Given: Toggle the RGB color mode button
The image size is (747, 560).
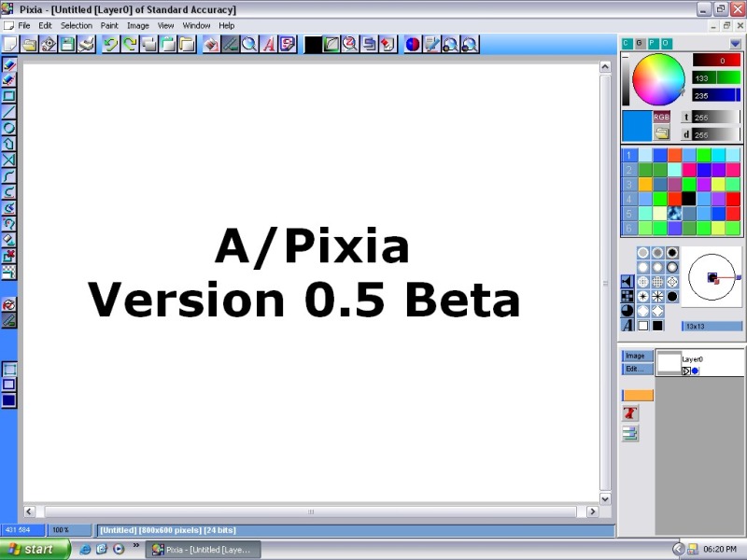Looking at the screenshot, I should 662,118.
